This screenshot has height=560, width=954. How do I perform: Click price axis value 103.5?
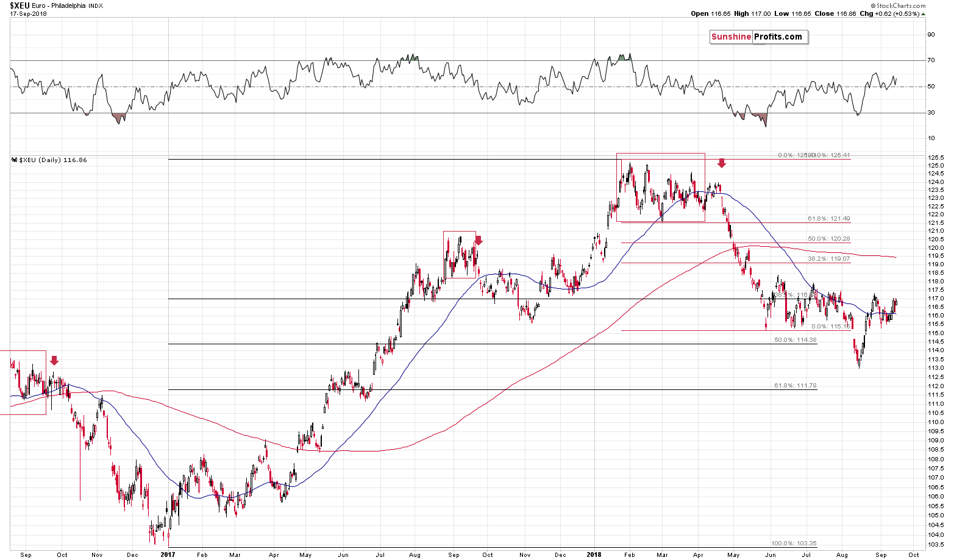pyautogui.click(x=936, y=545)
